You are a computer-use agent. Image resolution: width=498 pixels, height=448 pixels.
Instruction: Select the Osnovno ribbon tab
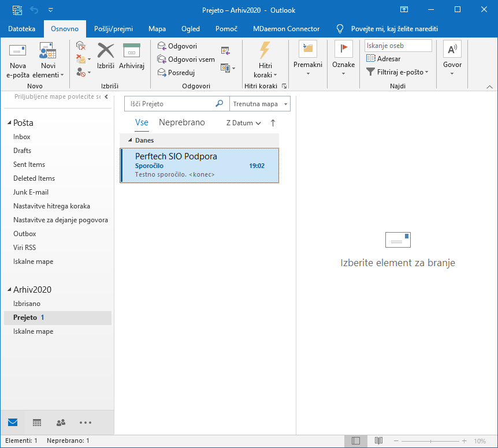(65, 29)
